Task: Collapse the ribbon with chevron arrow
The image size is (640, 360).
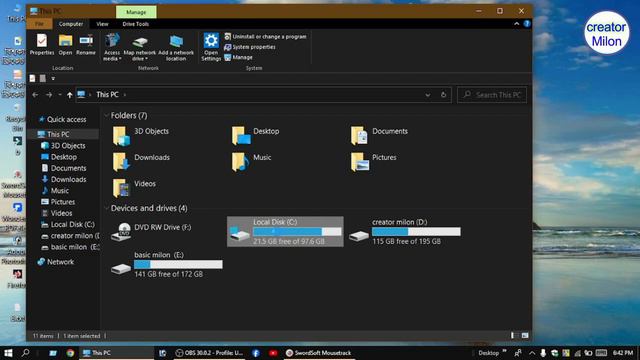Action: click(516, 24)
